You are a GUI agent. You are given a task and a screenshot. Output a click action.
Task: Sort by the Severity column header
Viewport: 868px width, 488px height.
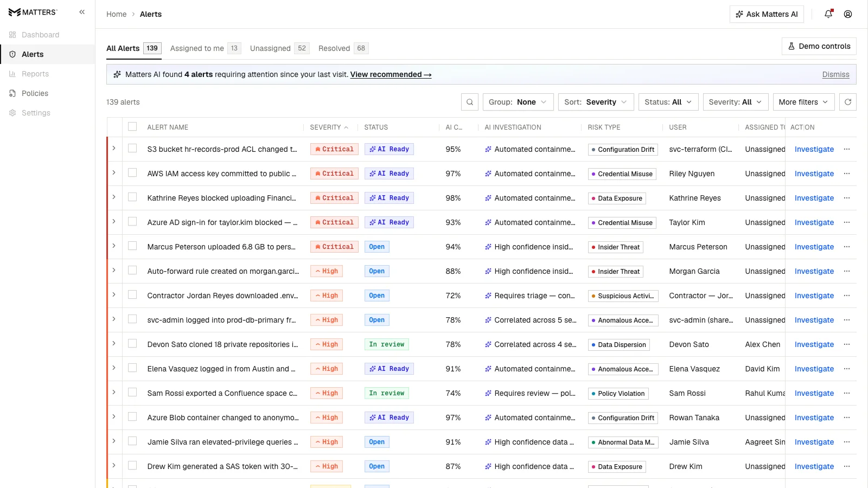(x=329, y=127)
